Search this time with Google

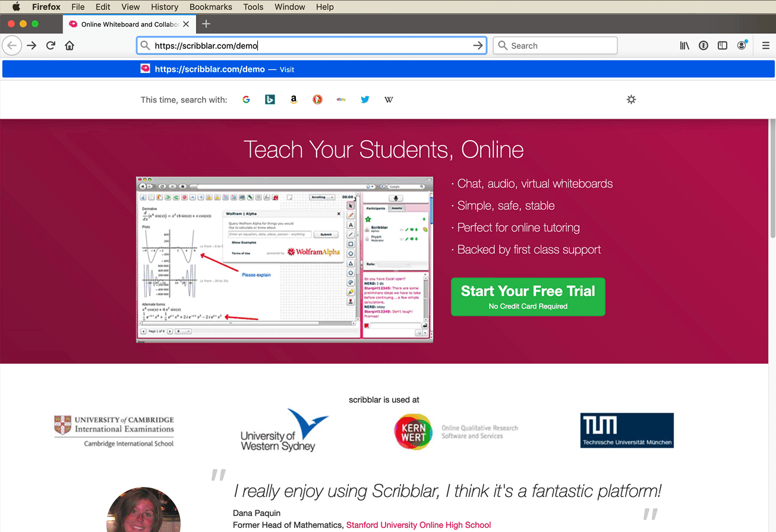coord(246,100)
